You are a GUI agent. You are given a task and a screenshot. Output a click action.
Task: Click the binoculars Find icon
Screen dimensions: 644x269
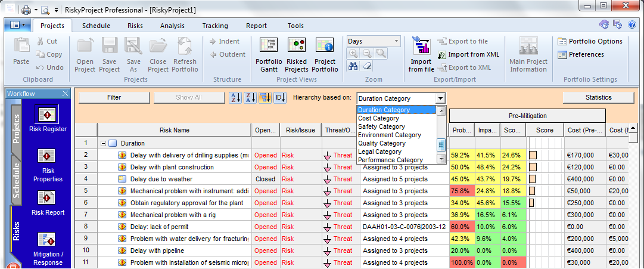coord(353,66)
